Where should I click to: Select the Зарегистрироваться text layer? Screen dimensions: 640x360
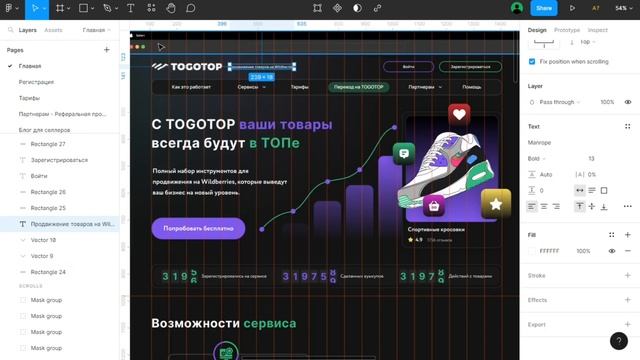tap(59, 160)
